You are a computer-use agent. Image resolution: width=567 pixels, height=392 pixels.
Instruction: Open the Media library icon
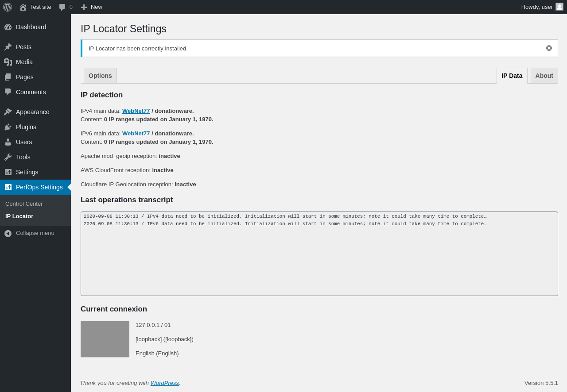[8, 62]
